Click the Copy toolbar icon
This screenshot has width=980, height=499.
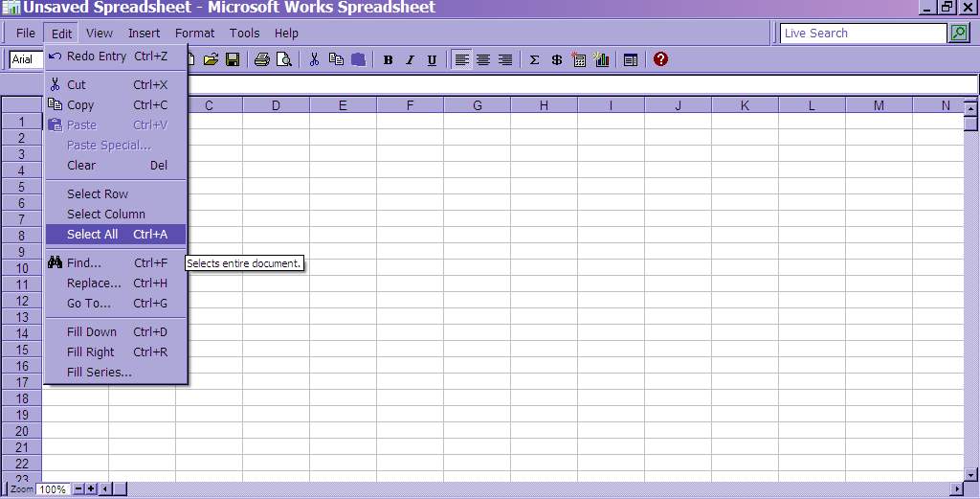336,59
